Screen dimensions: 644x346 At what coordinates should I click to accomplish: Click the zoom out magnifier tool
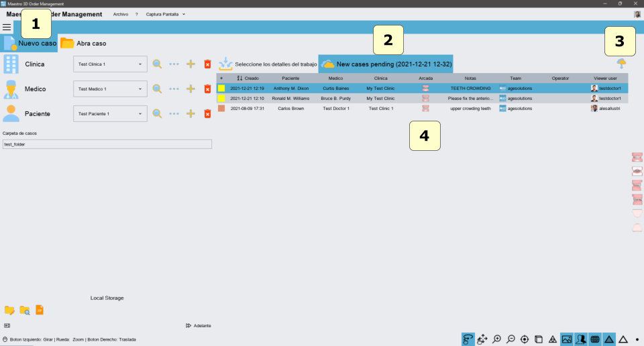pos(511,339)
